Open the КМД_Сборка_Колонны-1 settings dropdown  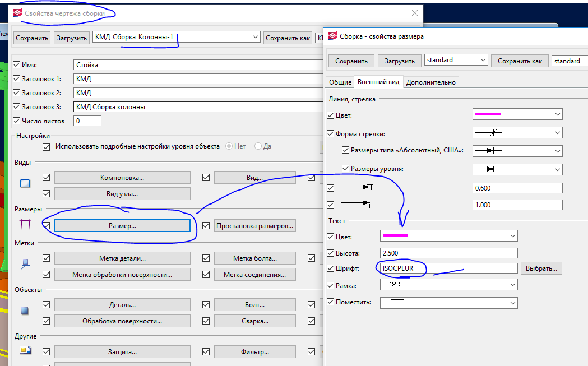click(256, 38)
